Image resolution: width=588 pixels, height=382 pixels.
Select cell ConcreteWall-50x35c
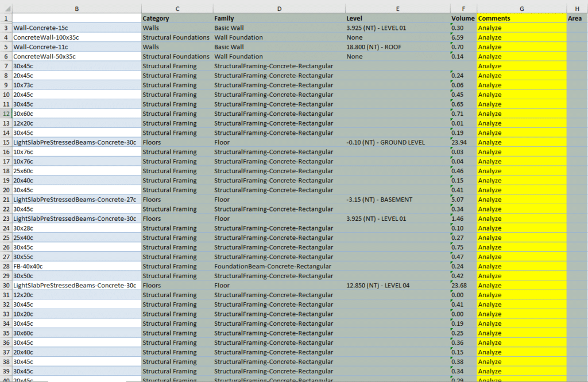click(77, 57)
